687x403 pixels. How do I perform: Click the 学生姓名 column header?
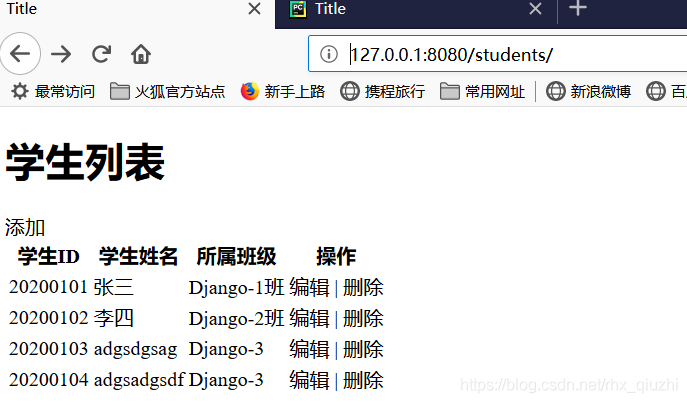[138, 256]
